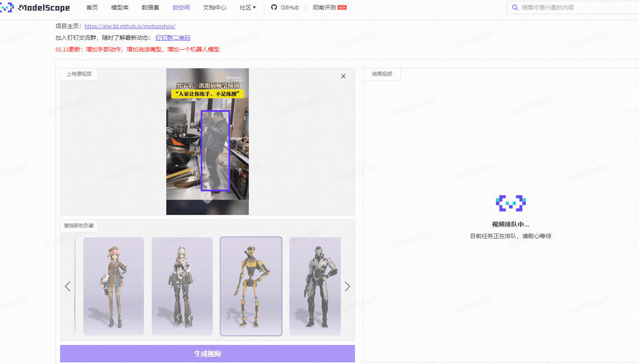Click the ModelScope logo
639x364 pixels.
(35, 7)
